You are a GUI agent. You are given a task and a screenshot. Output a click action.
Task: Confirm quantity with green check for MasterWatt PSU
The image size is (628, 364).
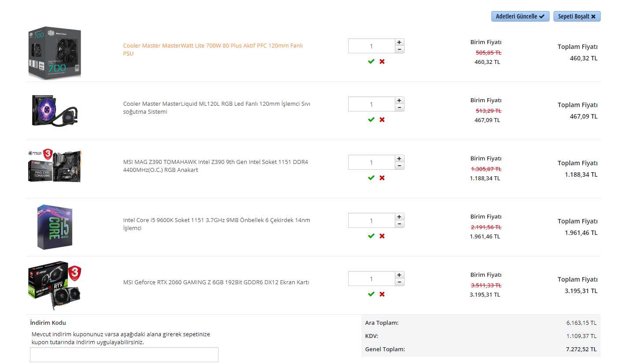(371, 61)
